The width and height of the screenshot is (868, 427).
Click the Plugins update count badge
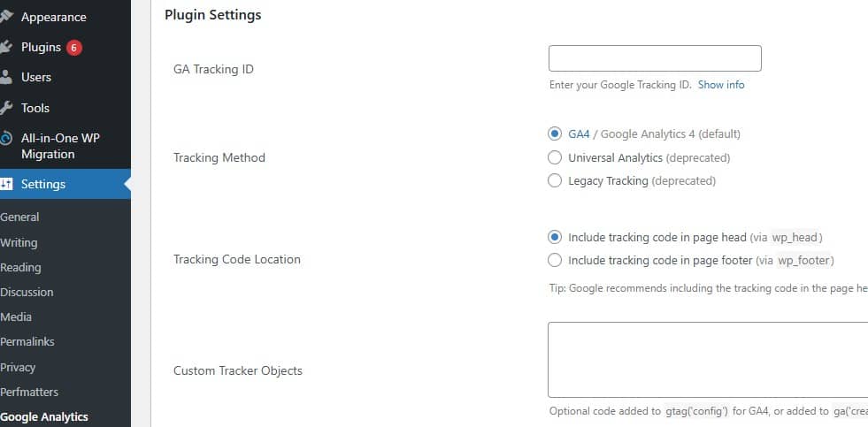tap(74, 47)
